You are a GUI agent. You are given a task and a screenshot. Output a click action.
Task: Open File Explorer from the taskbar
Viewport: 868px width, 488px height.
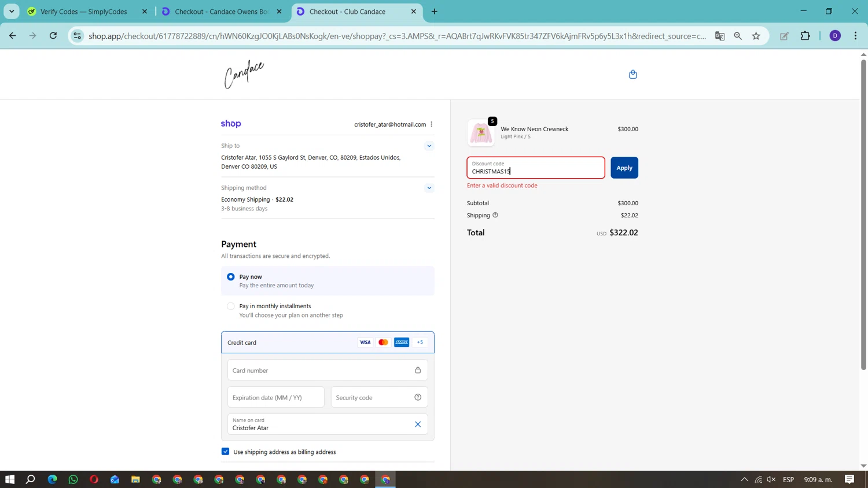[x=135, y=479]
